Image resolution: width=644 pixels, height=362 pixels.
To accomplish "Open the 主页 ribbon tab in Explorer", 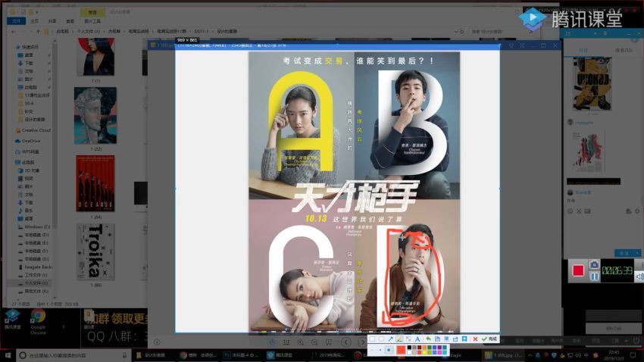I will (35, 21).
